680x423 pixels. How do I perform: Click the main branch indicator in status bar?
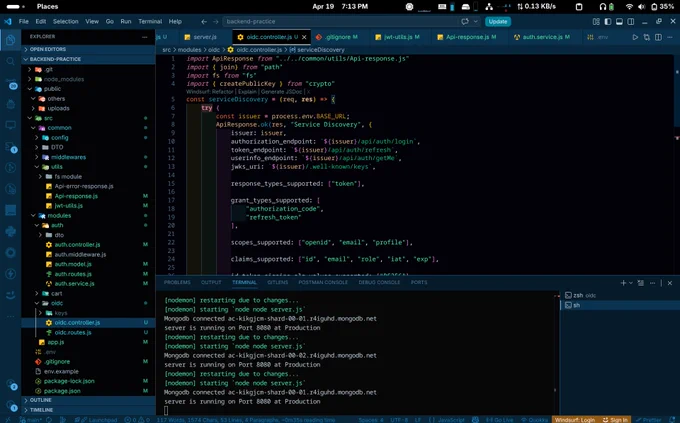pos(32,420)
